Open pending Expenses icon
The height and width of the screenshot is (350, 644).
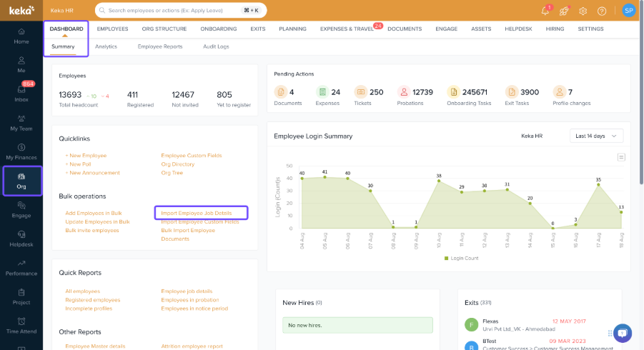[322, 91]
